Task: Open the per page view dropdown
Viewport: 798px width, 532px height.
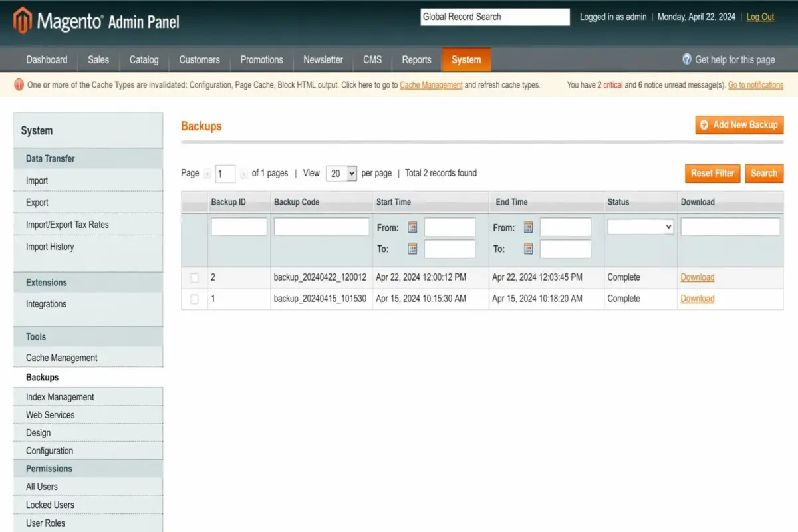Action: click(341, 173)
